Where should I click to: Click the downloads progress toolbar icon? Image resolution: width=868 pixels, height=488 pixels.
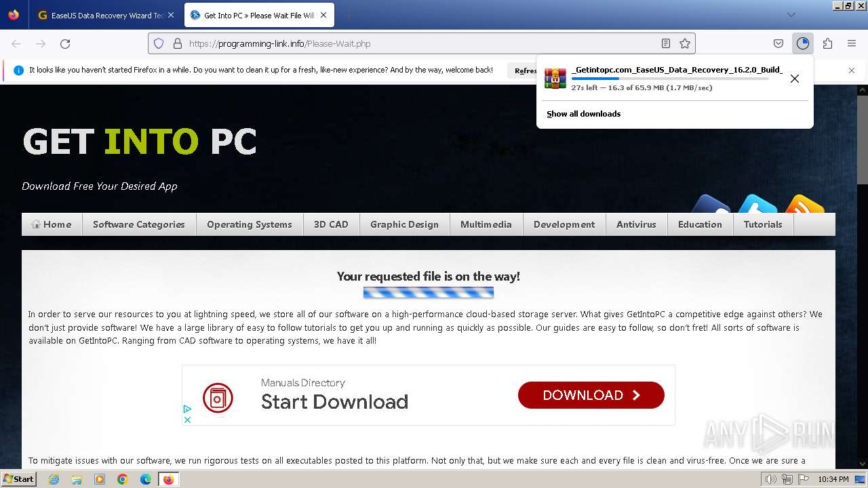(x=803, y=43)
